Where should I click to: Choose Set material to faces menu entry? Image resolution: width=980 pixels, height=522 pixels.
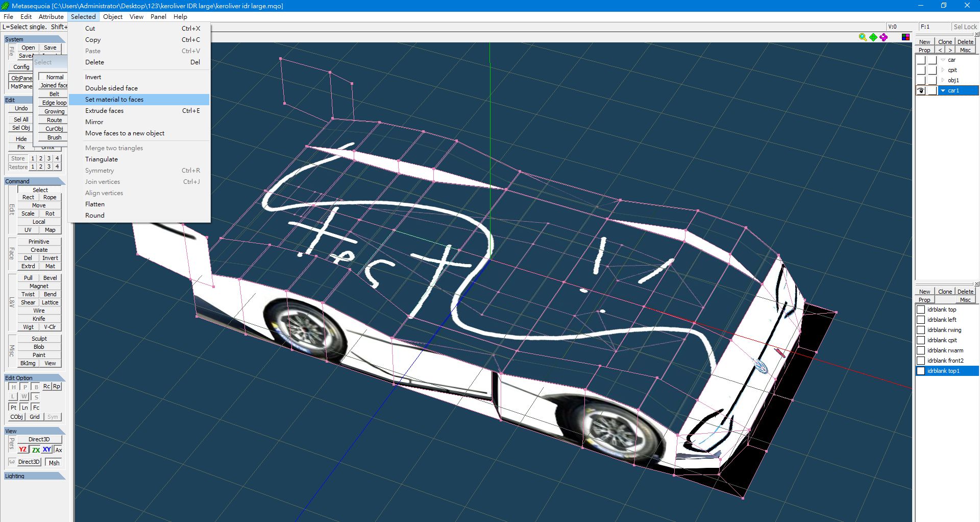coord(114,100)
